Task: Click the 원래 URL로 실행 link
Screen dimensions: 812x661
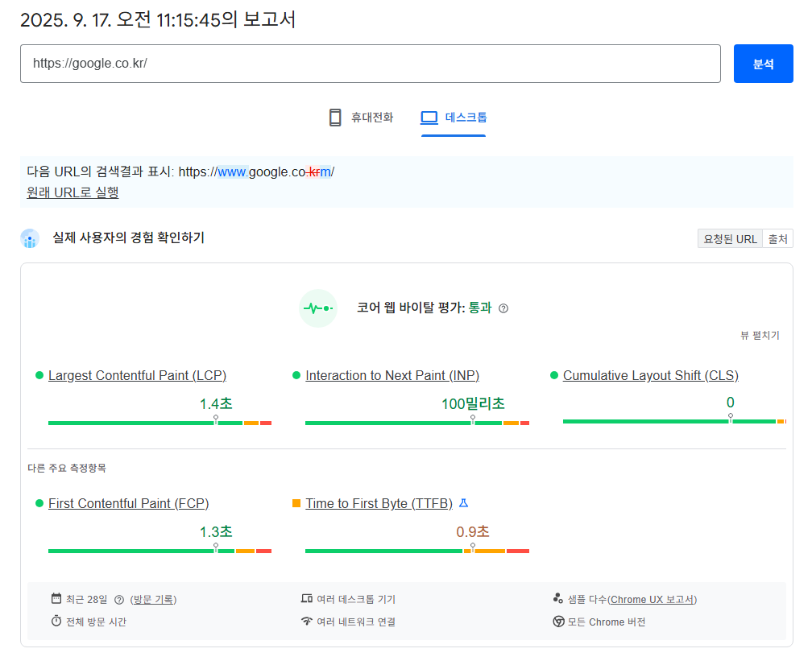Action: (72, 192)
